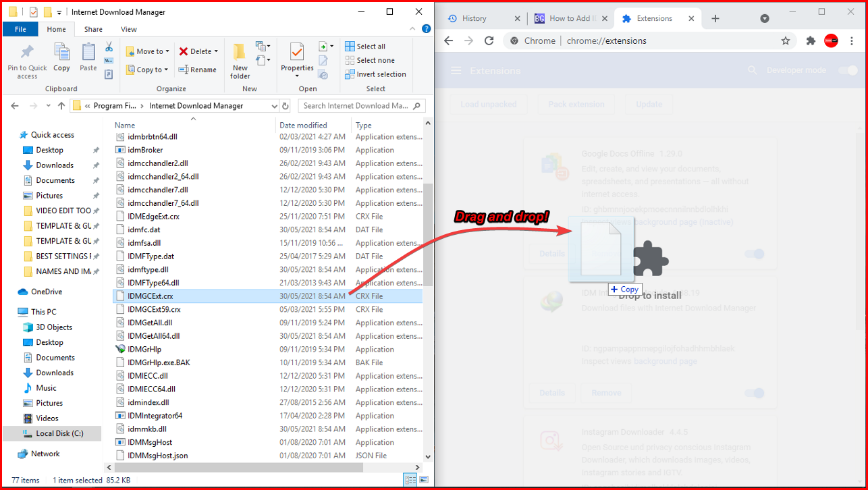Select 3D Objects in navigation pane
The height and width of the screenshot is (490, 868).
[54, 327]
